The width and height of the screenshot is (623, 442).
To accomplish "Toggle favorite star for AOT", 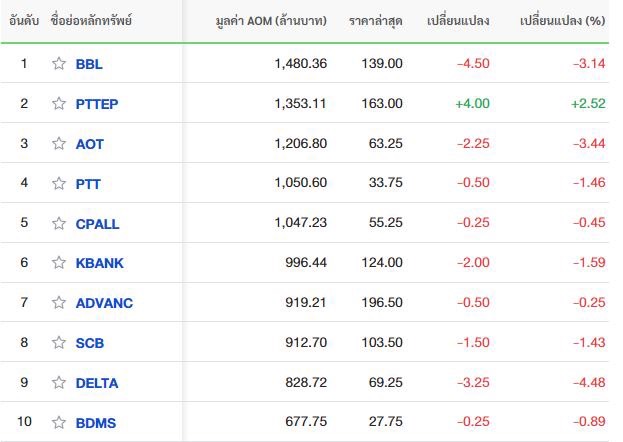I will pos(59,143).
